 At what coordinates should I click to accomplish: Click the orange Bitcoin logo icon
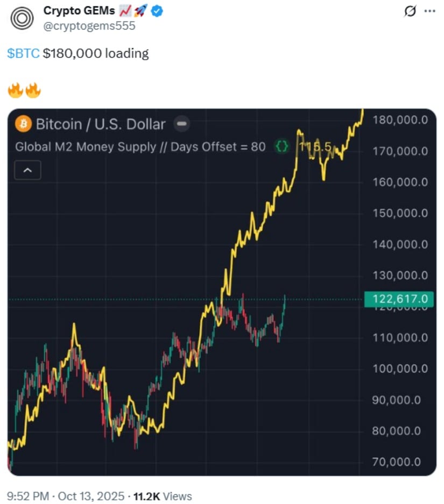(x=23, y=124)
